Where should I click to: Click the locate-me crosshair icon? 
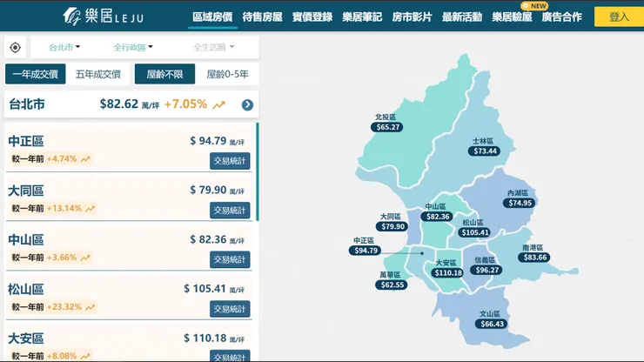click(x=15, y=48)
